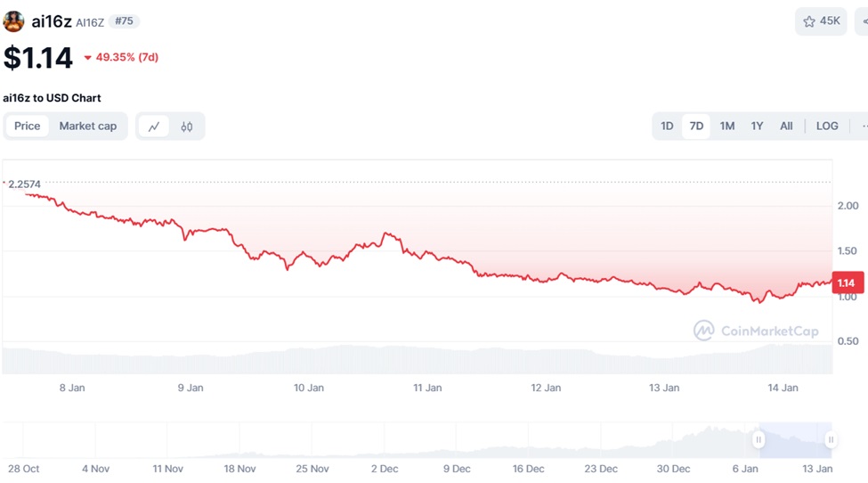Click the red 1.14 current price label

847,283
